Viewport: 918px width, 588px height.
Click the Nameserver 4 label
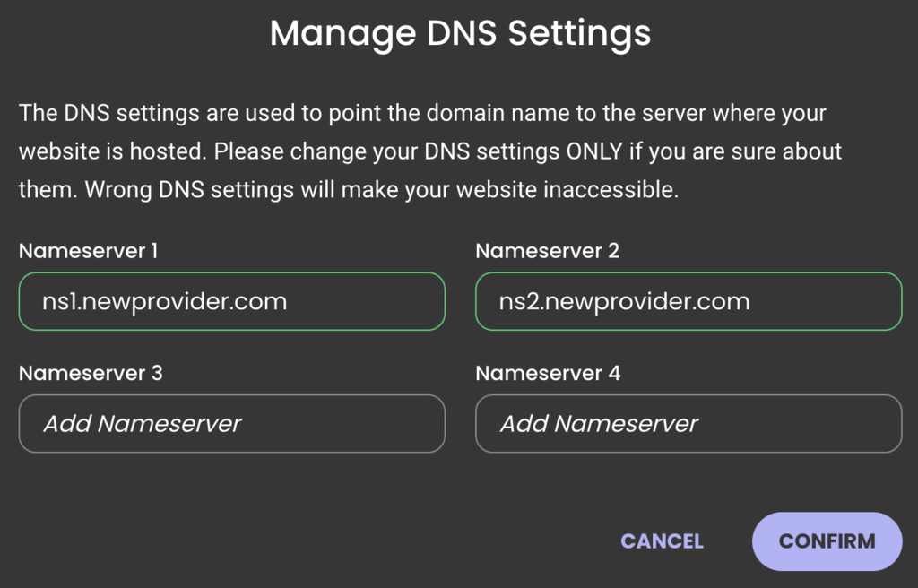click(x=550, y=374)
